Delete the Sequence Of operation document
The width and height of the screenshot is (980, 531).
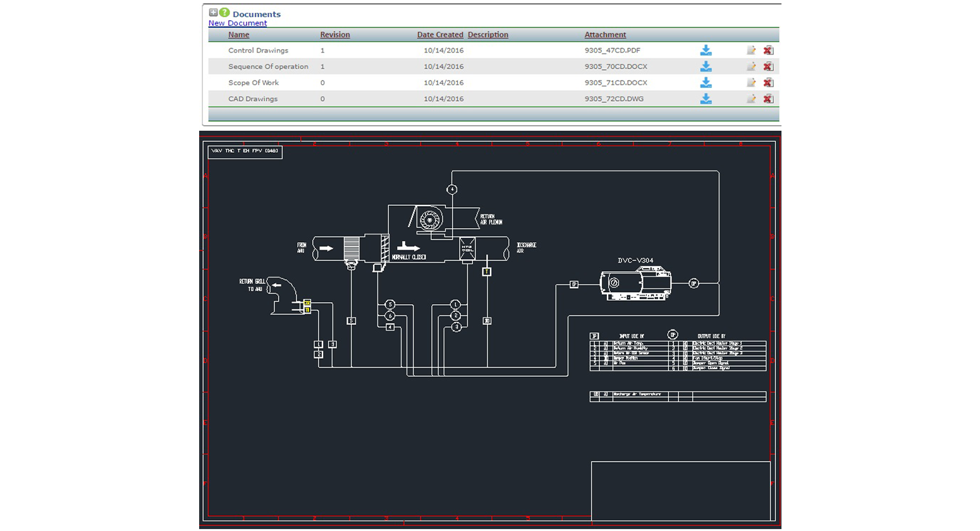(768, 66)
